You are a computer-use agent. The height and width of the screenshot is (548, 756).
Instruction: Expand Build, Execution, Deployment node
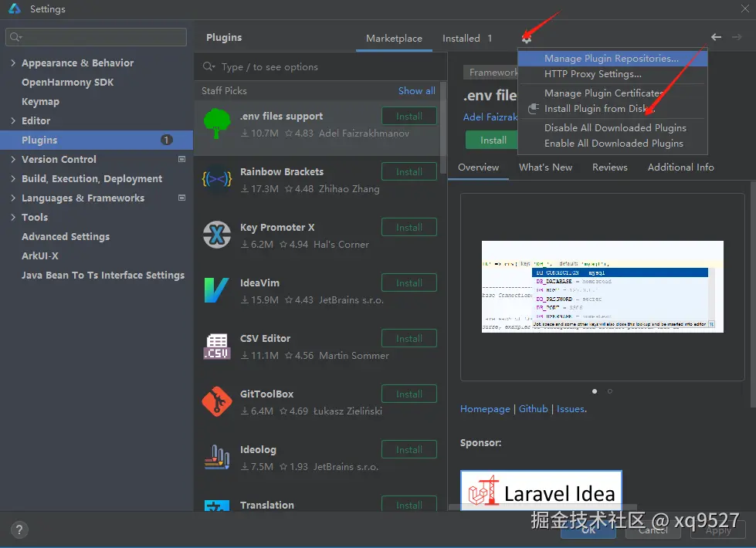click(13, 178)
